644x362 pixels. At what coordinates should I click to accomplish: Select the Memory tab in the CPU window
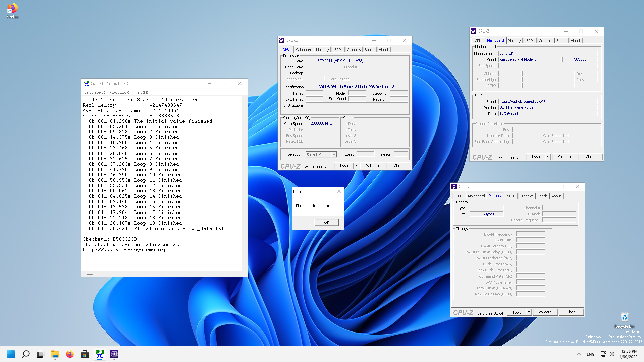[x=322, y=50]
